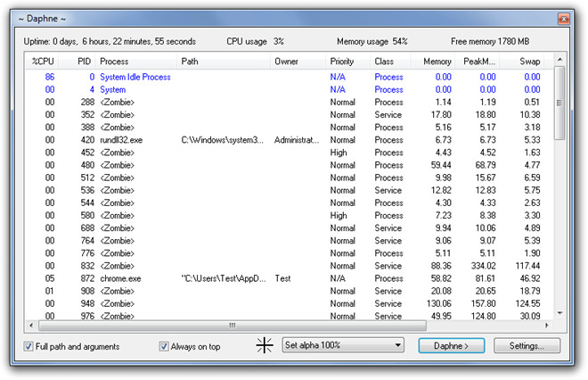This screenshot has width=588, height=380.
Task: Sort by Memory column header
Action: pyautogui.click(x=433, y=62)
